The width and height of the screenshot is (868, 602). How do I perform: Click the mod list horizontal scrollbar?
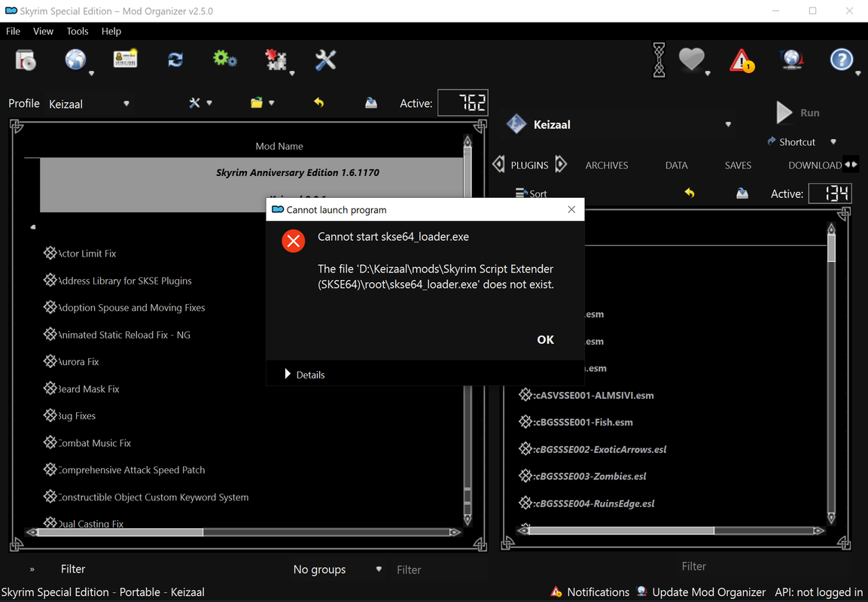244,532
